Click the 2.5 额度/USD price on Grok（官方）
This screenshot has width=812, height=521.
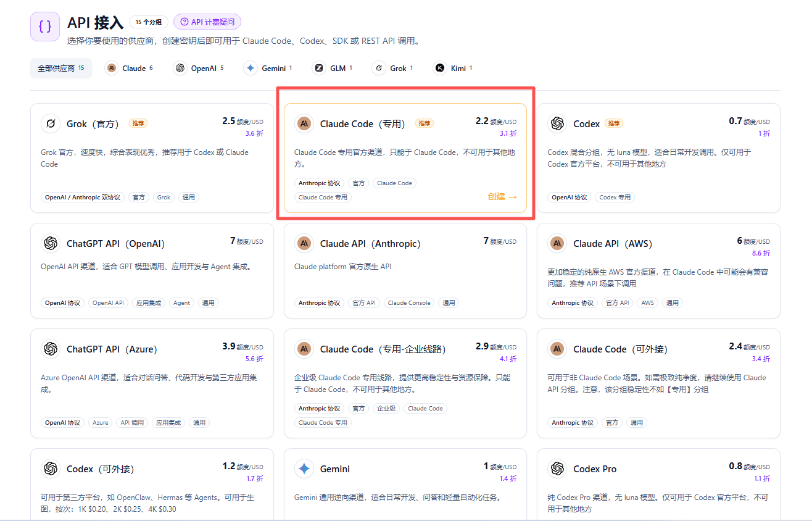point(243,122)
